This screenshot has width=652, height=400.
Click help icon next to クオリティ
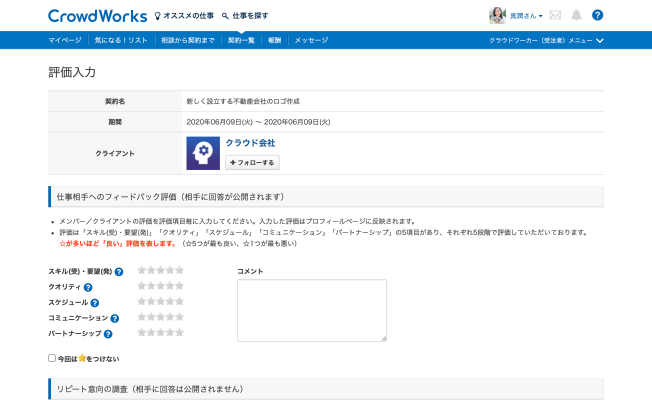pyautogui.click(x=88, y=287)
